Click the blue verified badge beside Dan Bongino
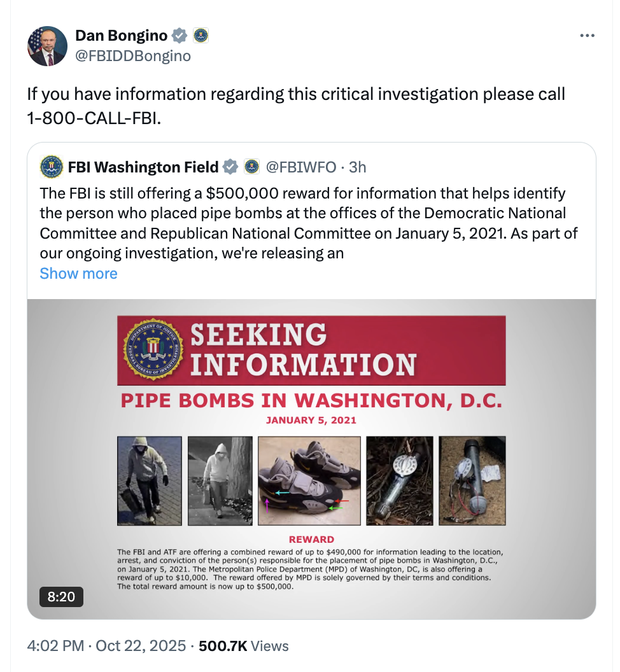The image size is (620, 672). tap(181, 36)
